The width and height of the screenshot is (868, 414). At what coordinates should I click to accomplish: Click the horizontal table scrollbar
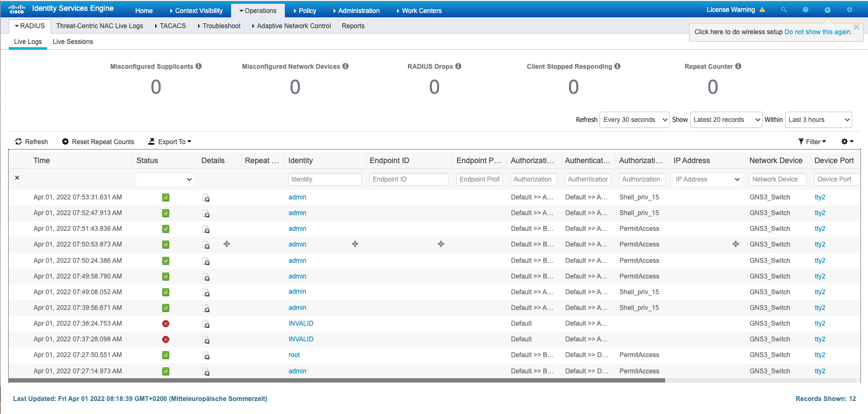pos(336,380)
